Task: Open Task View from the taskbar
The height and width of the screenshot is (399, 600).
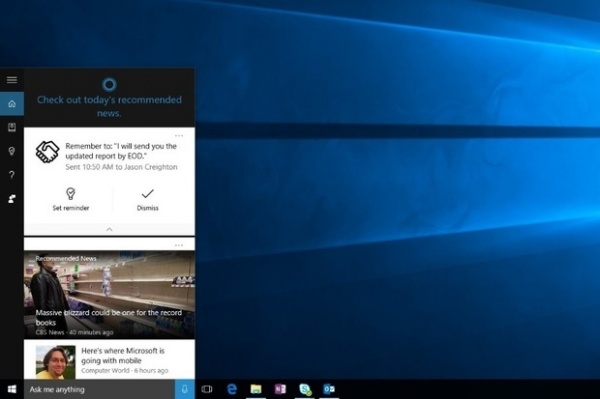Action: (207, 389)
